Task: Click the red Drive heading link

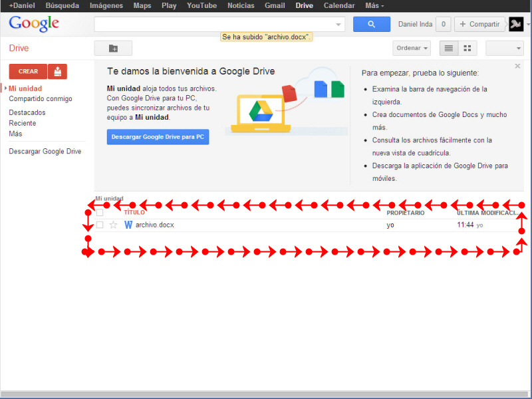Action: pyautogui.click(x=19, y=48)
